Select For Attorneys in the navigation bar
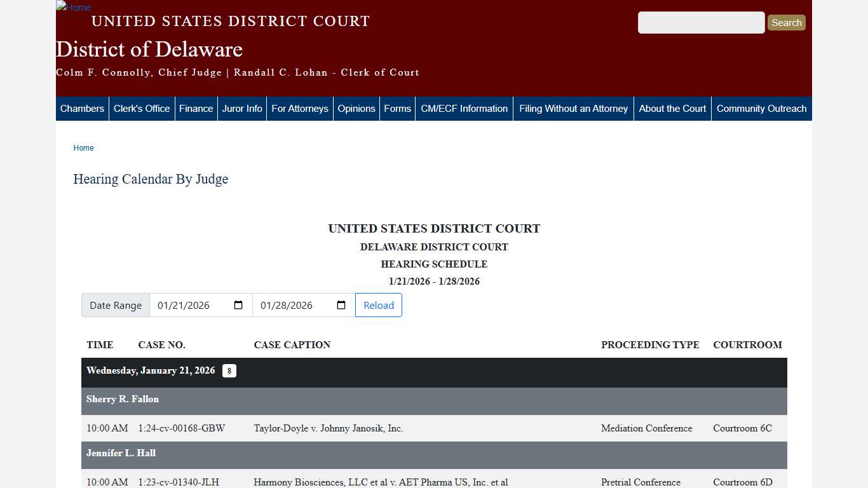Viewport: 868px width, 488px height. pyautogui.click(x=299, y=108)
